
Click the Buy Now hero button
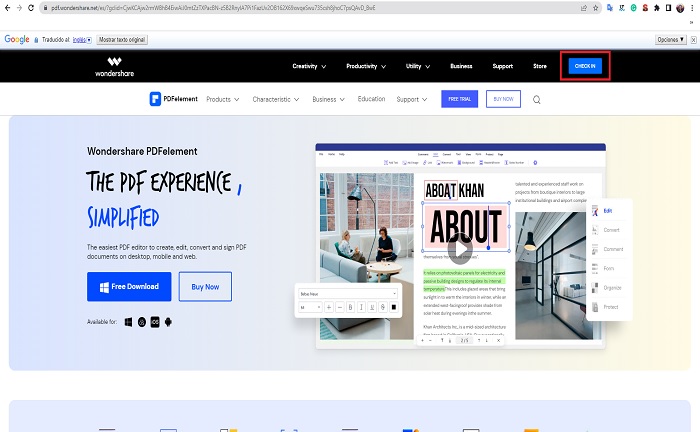coord(205,287)
